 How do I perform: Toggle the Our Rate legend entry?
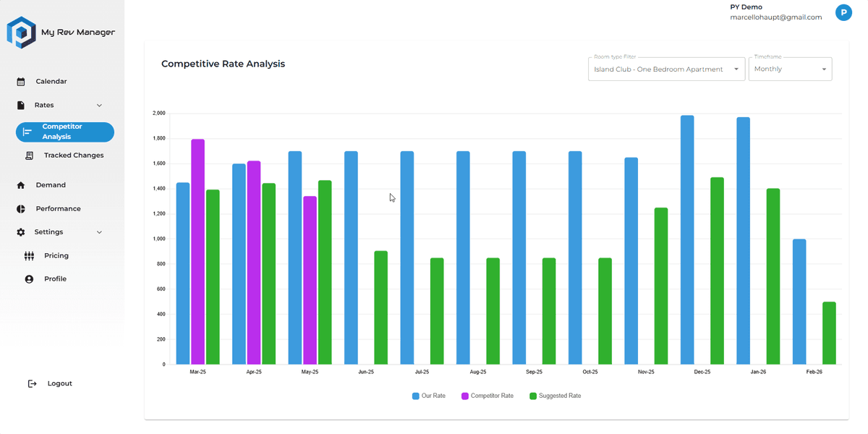pos(429,396)
